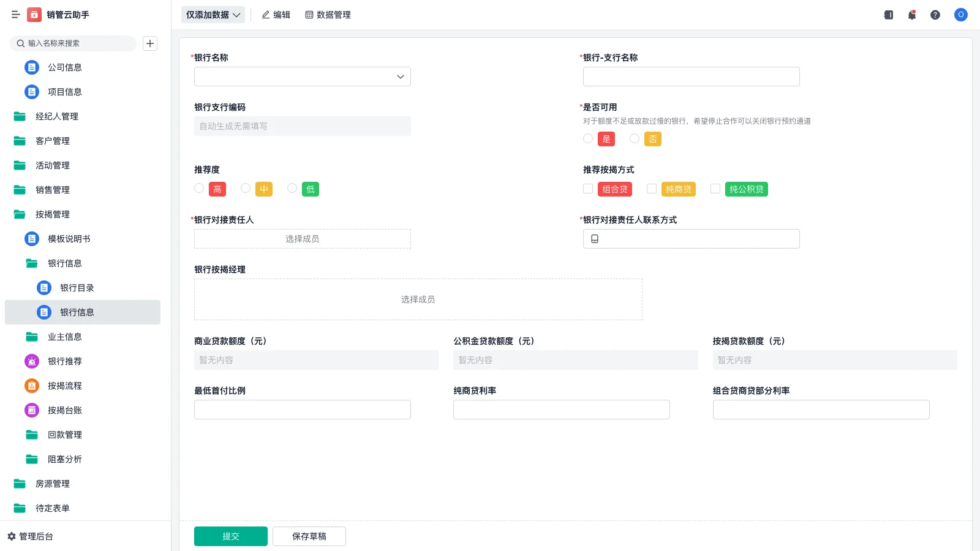Viewport: 980px width, 551px height.
Task: Click 保存草稿 to save draft
Action: coord(309,536)
